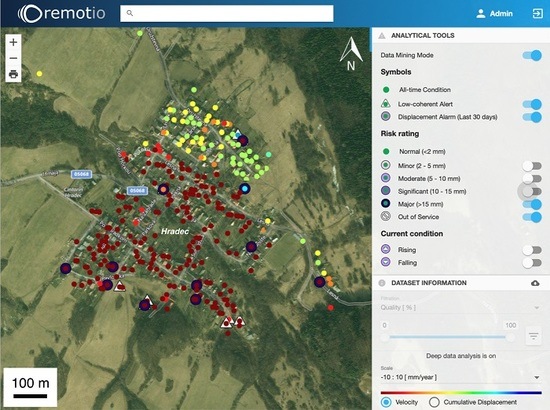The height and width of the screenshot is (410, 550).
Task: Download dataset via cloud icon
Action: pyautogui.click(x=535, y=283)
